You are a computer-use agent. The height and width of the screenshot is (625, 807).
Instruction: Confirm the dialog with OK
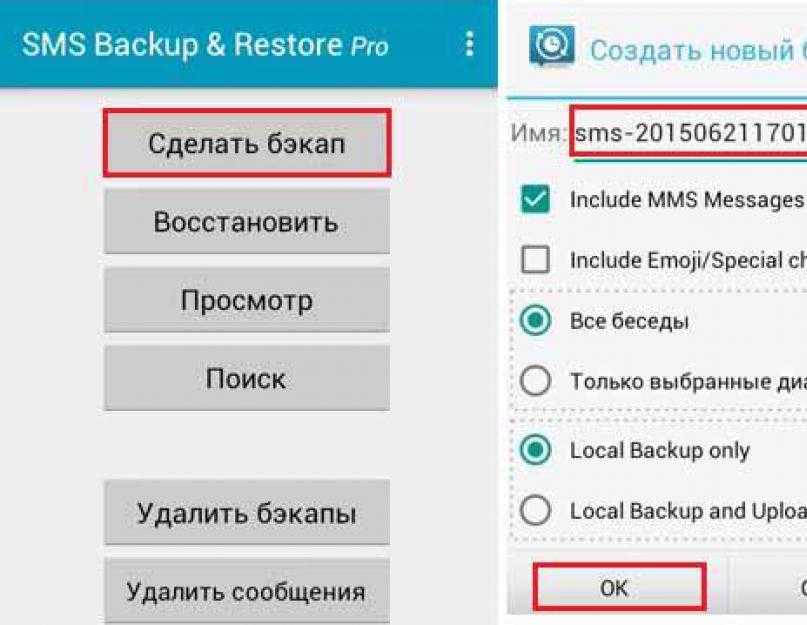coord(619,587)
